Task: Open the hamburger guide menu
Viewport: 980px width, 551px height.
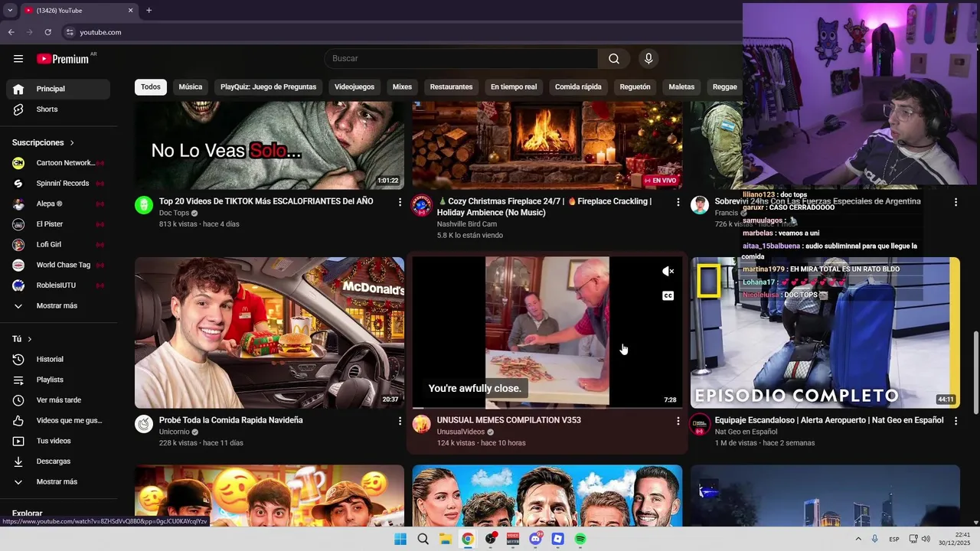Action: 18,59
